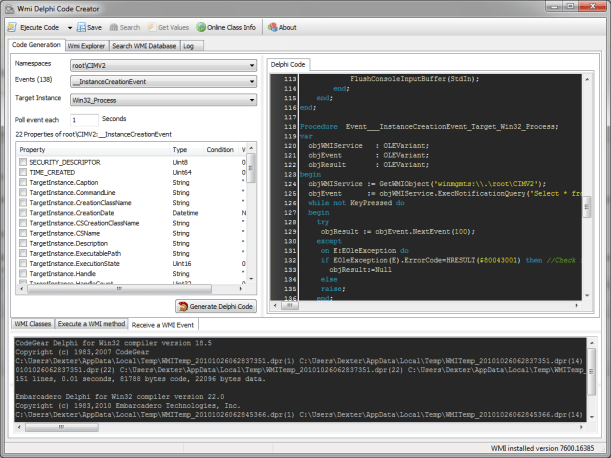
Task: Tick the TargetInstance.ExecutablePath checkbox
Action: coord(22,254)
